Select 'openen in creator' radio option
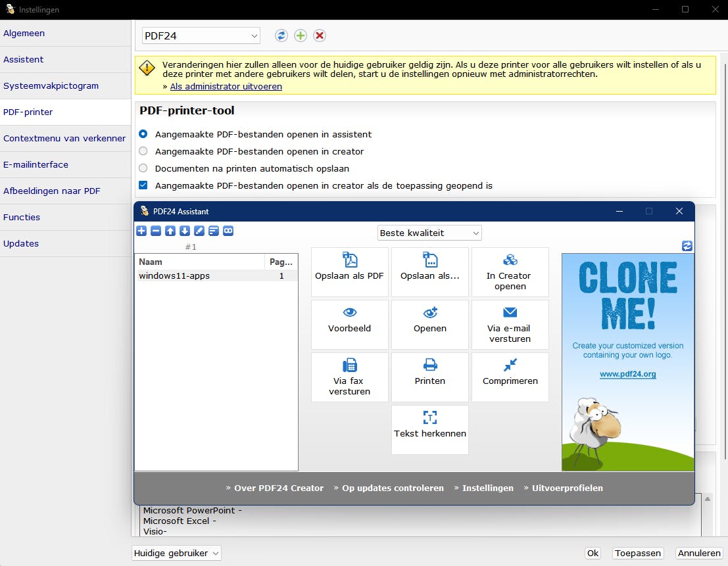Screen dimensions: 728x566 tap(143, 151)
